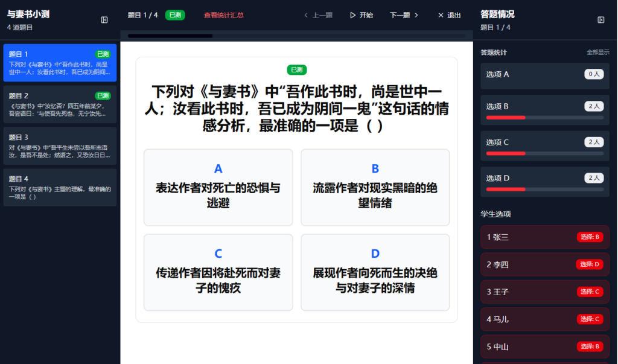Collapse the left 与妻书小测 sidebar panel
The image size is (618, 364).
coord(104,20)
